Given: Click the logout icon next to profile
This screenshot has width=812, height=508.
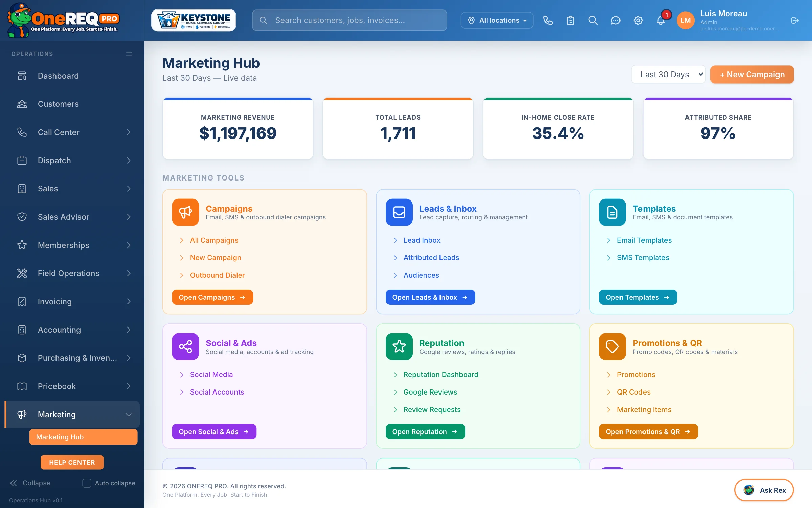Looking at the screenshot, I should point(795,20).
